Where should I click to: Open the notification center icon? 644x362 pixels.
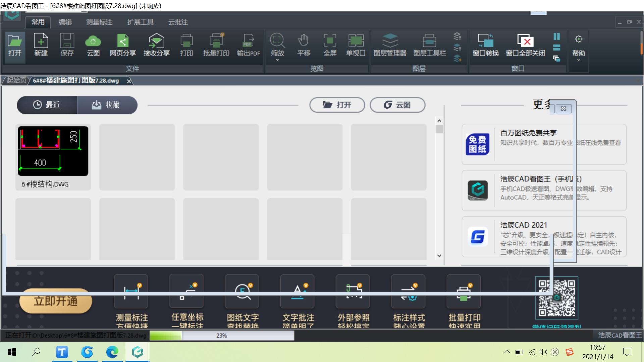point(627,352)
